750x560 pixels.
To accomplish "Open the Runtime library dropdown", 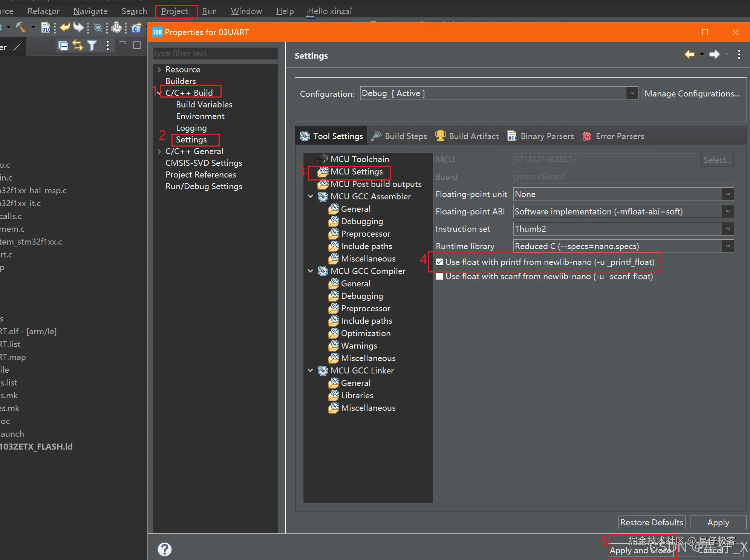I will pos(728,246).
